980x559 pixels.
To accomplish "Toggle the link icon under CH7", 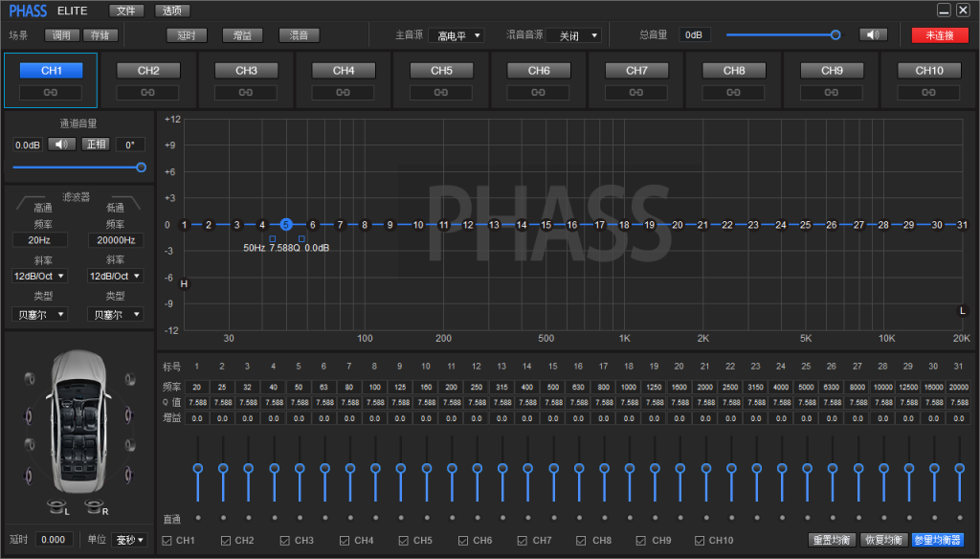I will [636, 93].
